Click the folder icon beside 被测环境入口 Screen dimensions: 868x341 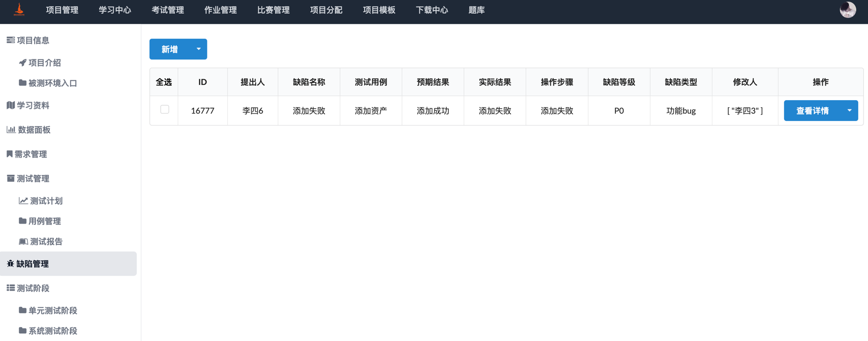[22, 83]
